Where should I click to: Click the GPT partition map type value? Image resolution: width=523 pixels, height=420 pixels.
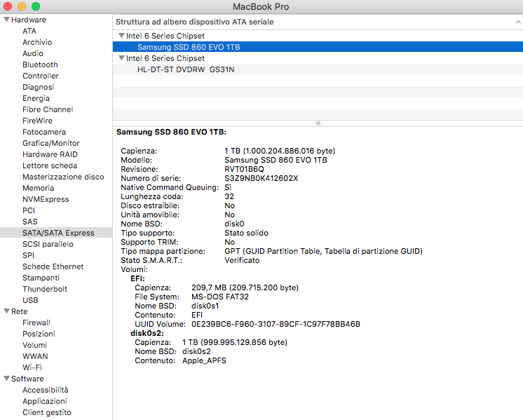pyautogui.click(x=323, y=251)
